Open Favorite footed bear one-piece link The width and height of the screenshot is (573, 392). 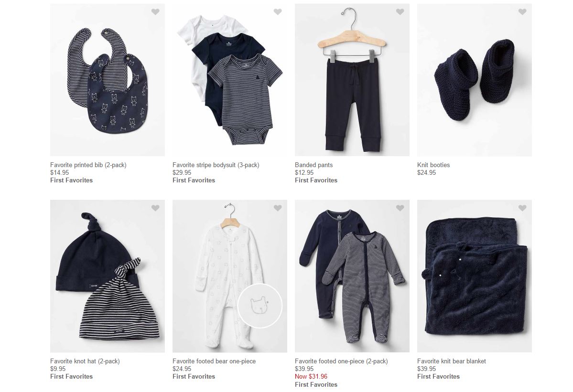[214, 361]
